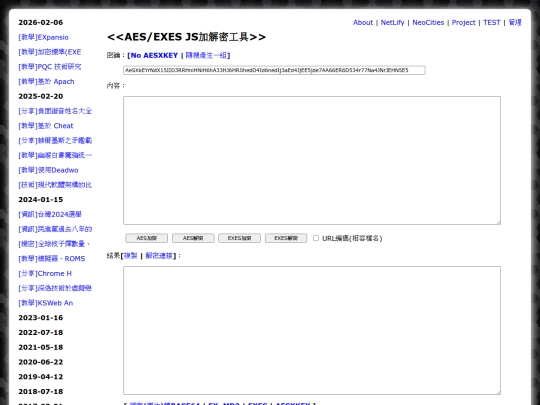The height and width of the screenshot is (405, 540).
Task: Open the [分享]負面諧音姓名大全 article
Action: click(x=55, y=111)
